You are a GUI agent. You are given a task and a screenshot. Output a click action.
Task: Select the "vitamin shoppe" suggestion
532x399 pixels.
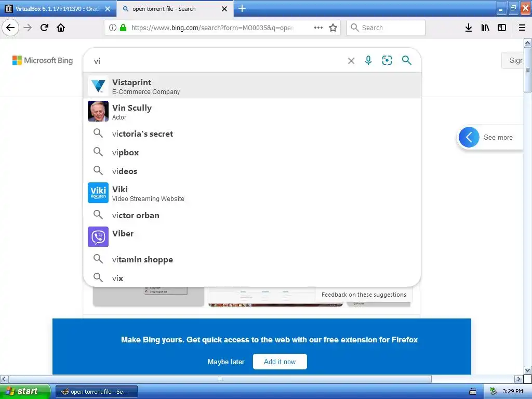coord(252,259)
